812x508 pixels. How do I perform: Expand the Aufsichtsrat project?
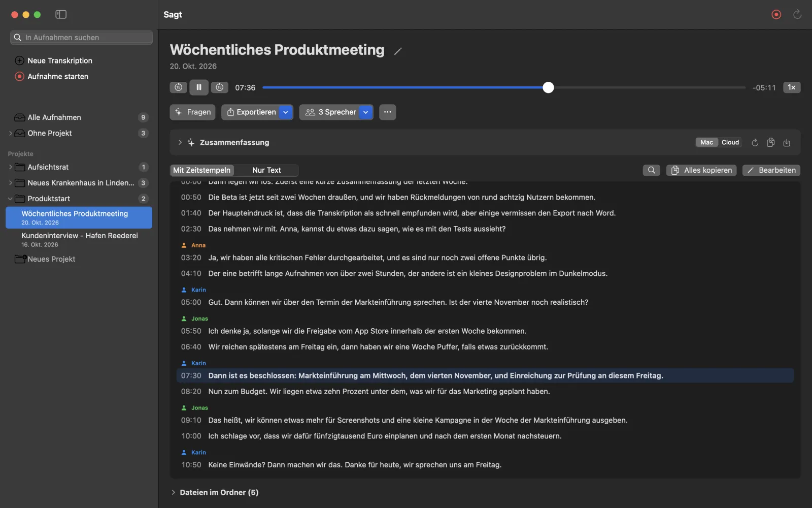tap(10, 167)
